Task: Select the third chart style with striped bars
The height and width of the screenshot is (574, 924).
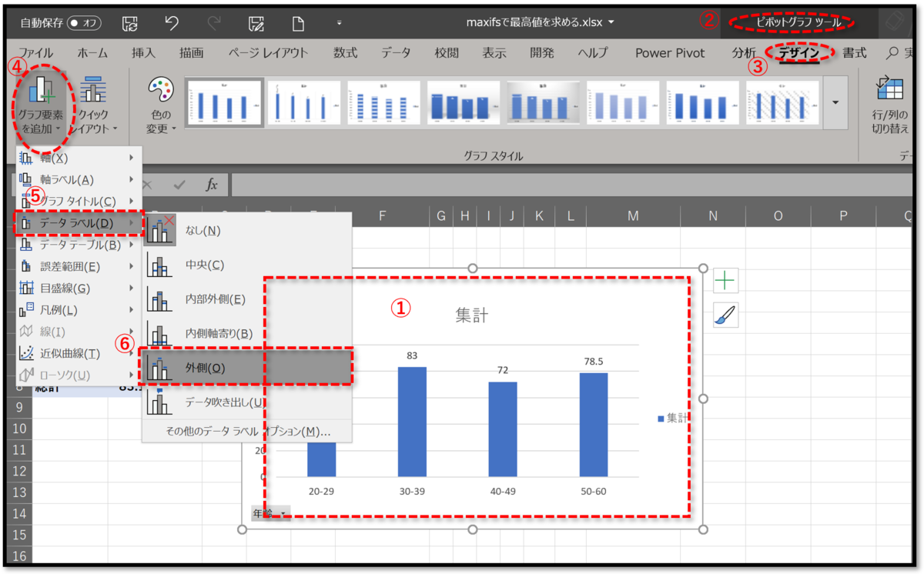Action: 383,103
